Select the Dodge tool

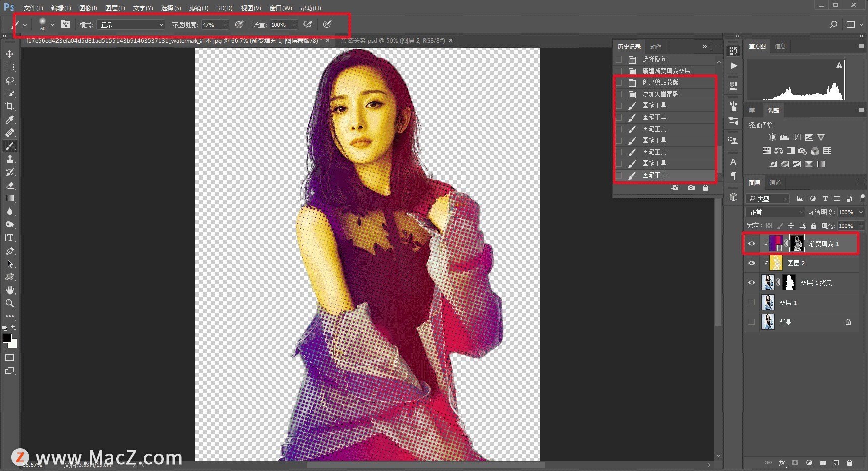coord(10,224)
